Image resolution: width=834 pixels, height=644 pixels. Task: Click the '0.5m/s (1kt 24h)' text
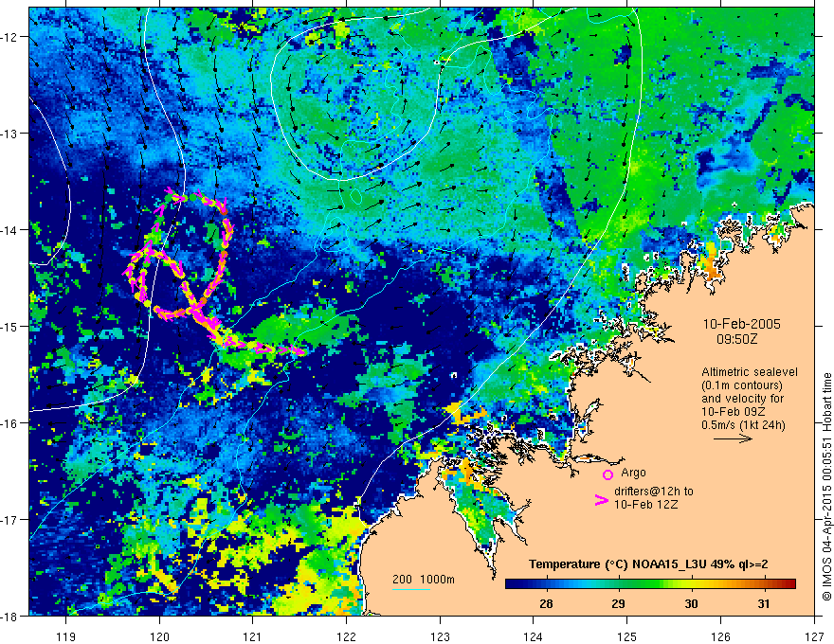click(x=743, y=424)
